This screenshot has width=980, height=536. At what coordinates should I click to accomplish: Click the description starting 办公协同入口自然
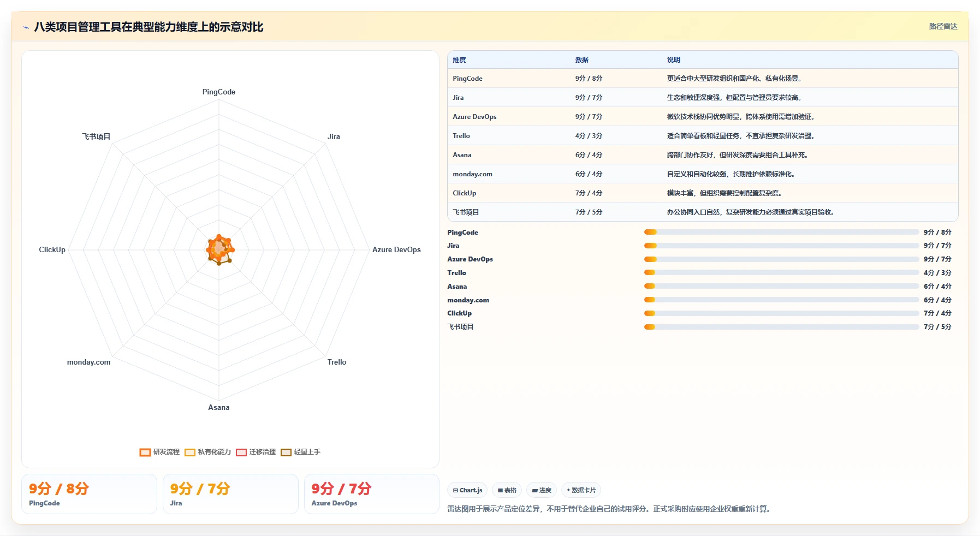tap(751, 212)
